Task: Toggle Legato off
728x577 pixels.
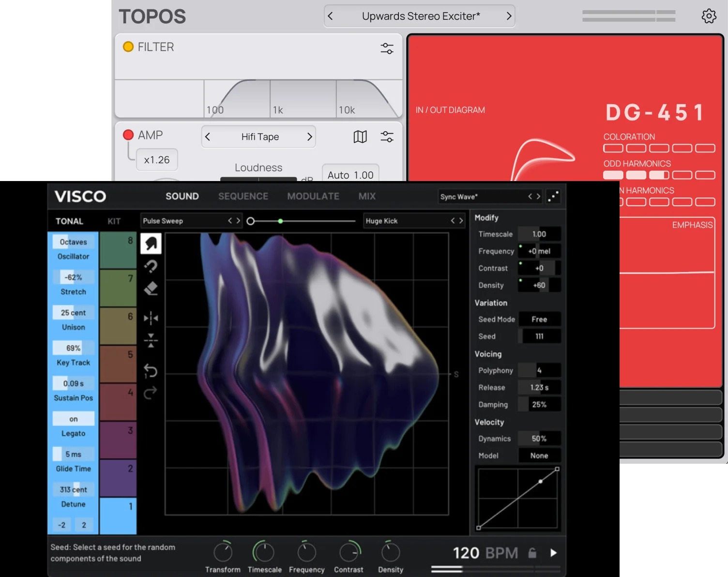Action: (73, 418)
